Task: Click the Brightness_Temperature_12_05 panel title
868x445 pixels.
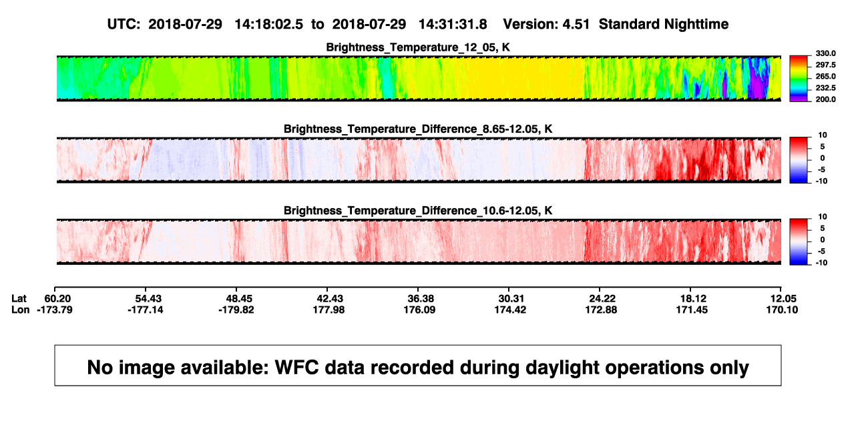Action: 418,48
